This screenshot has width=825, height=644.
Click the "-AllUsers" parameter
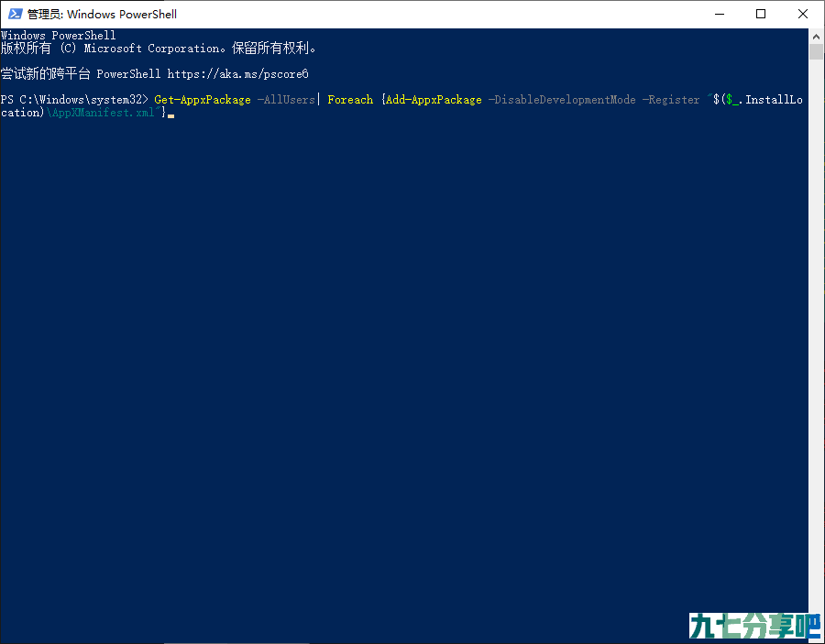pyautogui.click(x=286, y=100)
